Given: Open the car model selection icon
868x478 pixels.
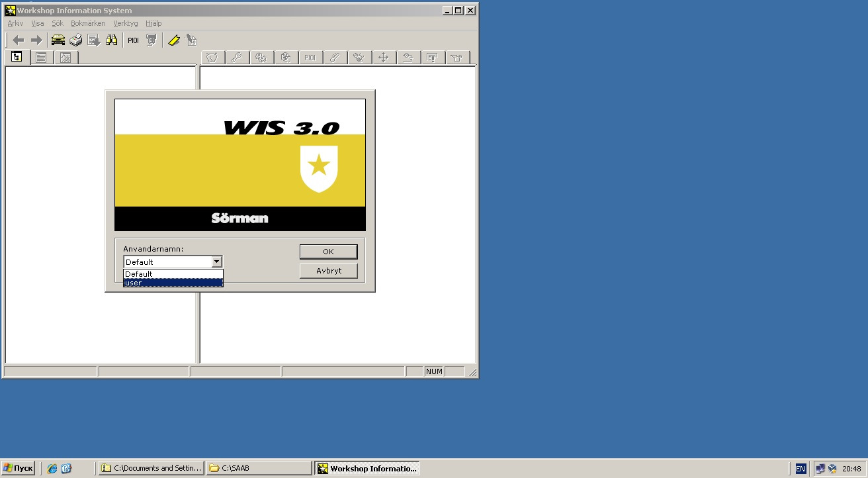Looking at the screenshot, I should [58, 40].
